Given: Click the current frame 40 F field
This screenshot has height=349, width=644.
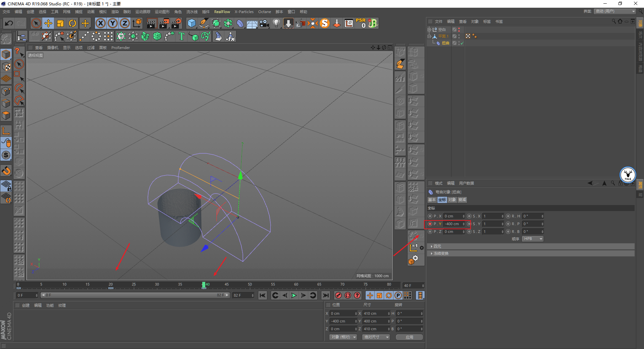Looking at the screenshot, I should pyautogui.click(x=414, y=286).
